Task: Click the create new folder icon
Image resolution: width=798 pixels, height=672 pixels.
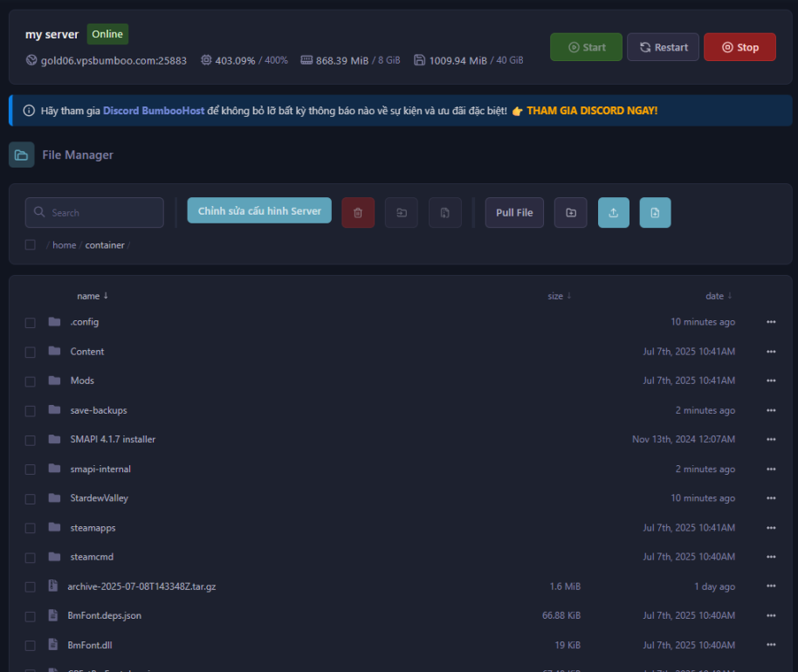Action: [570, 213]
